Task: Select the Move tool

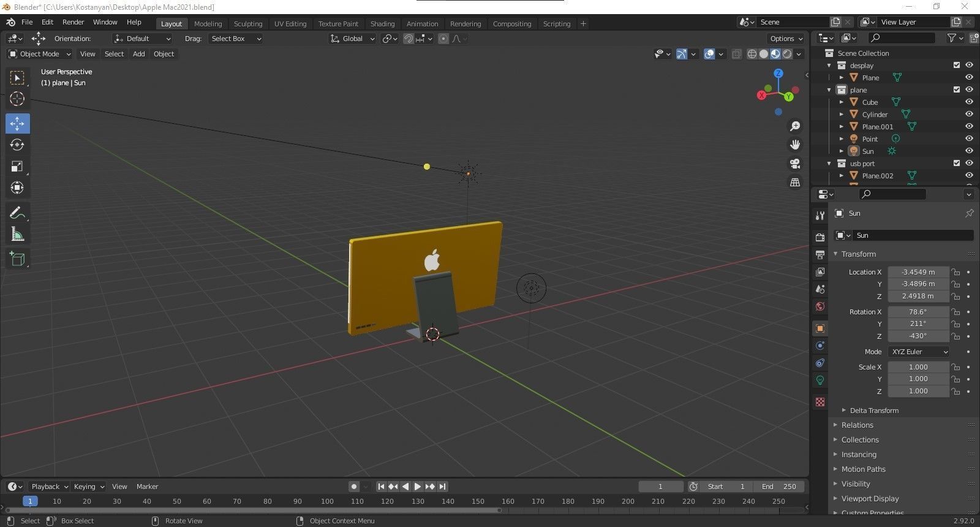Action: (17, 123)
